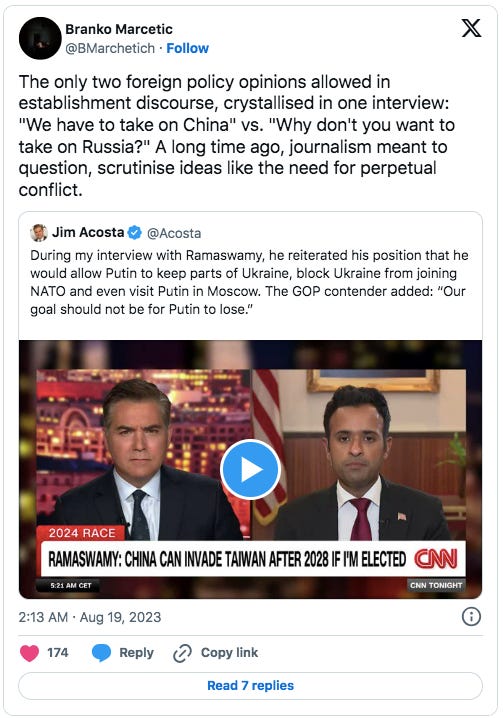Open the X logo link
This screenshot has width=503, height=718.
pos(471,28)
